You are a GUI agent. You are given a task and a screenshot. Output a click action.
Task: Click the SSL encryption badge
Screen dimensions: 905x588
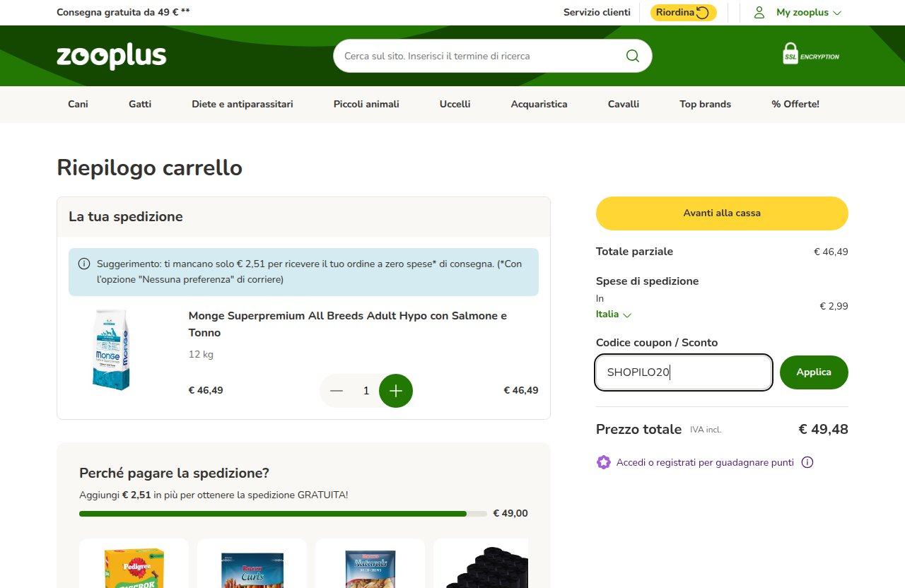click(x=811, y=54)
